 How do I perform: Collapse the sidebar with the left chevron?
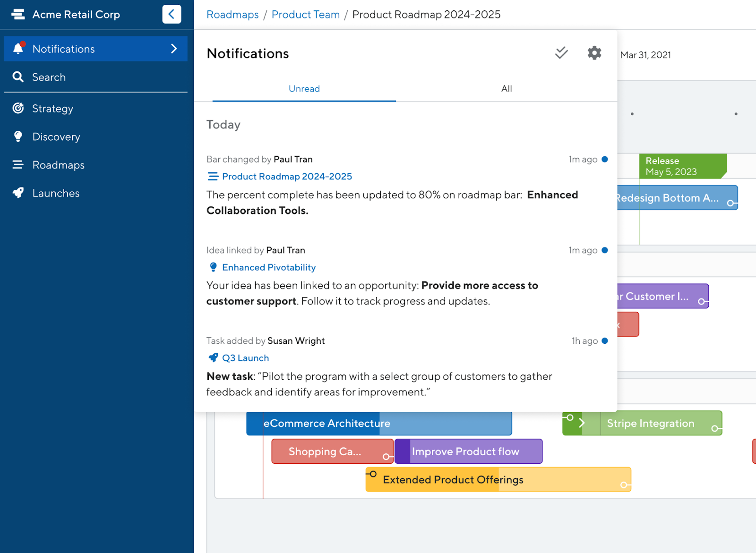point(172,14)
